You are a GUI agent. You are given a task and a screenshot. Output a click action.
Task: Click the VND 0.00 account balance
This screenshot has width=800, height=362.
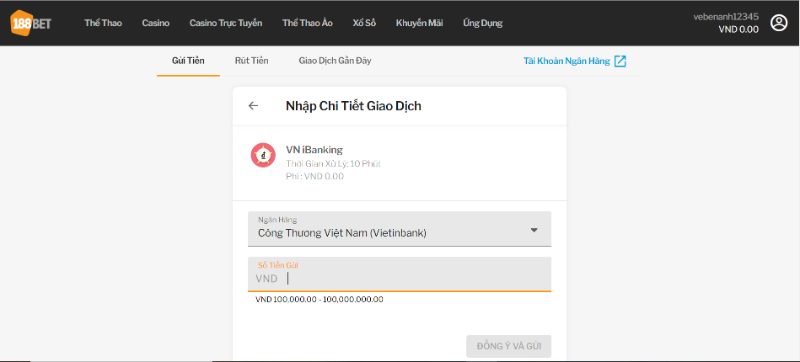(x=738, y=30)
